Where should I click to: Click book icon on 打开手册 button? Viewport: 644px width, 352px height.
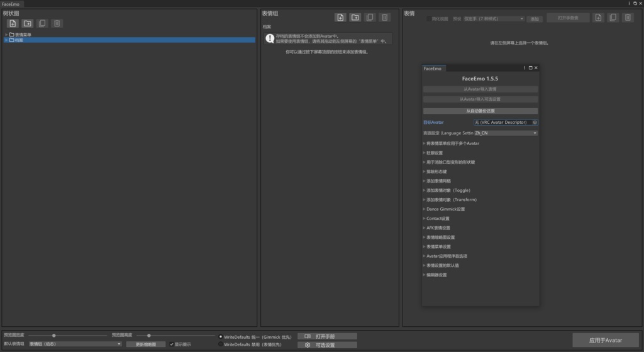point(307,336)
